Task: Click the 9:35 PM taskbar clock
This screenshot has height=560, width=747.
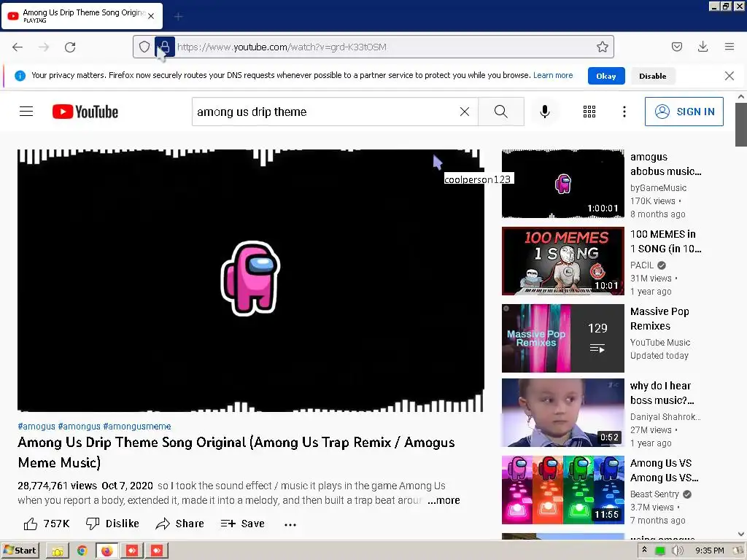Action: click(709, 551)
